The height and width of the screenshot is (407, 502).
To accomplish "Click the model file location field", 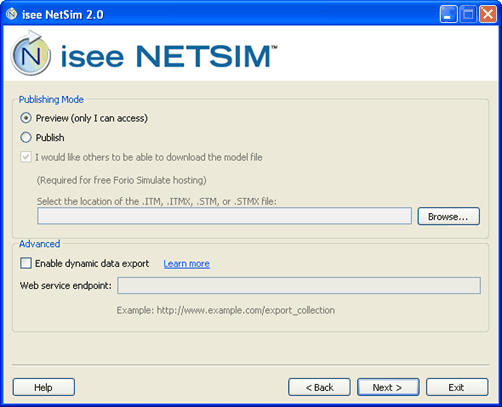I will coord(224,216).
